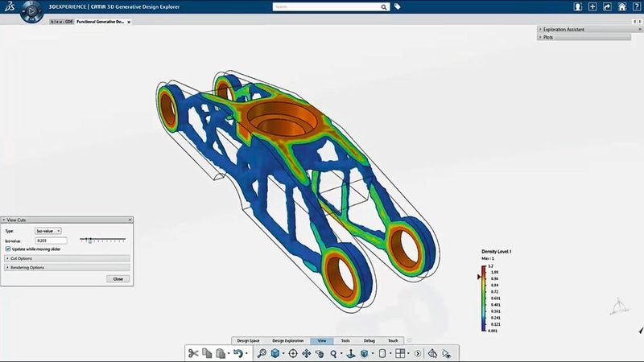The width and height of the screenshot is (644, 362).
Task: Select the Fit All In zoom icon
Action: 262,353
